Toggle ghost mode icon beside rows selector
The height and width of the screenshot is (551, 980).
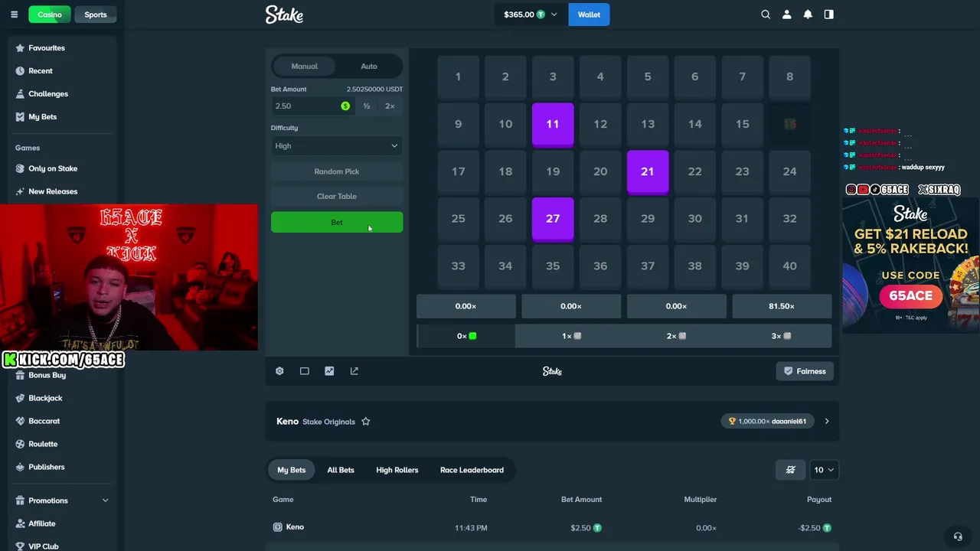point(790,470)
